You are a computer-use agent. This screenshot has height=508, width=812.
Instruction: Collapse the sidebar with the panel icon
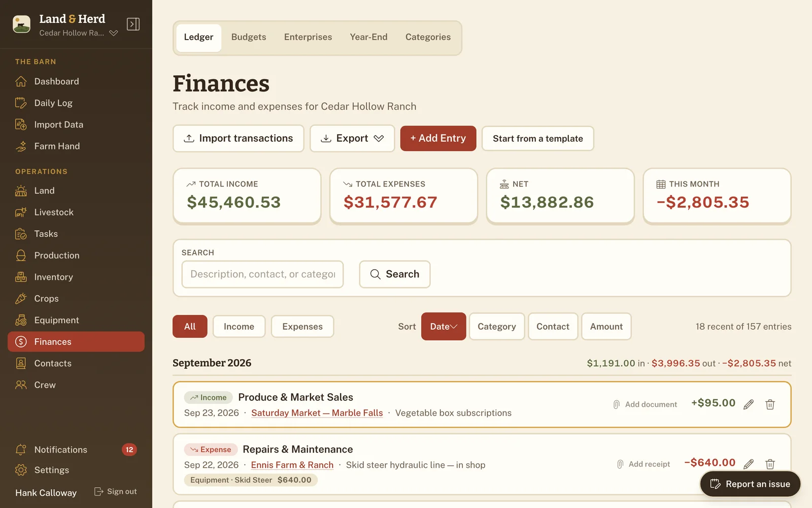tap(133, 24)
